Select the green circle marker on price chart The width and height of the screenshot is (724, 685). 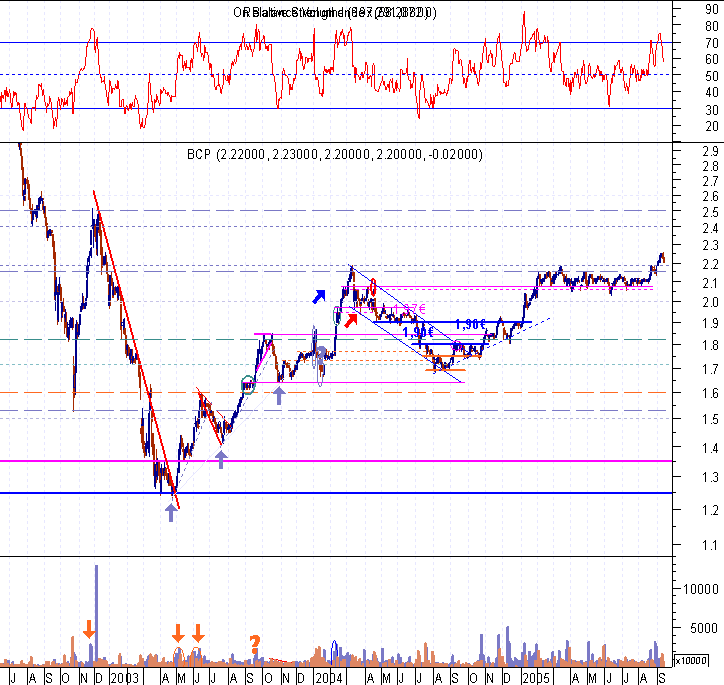(248, 385)
